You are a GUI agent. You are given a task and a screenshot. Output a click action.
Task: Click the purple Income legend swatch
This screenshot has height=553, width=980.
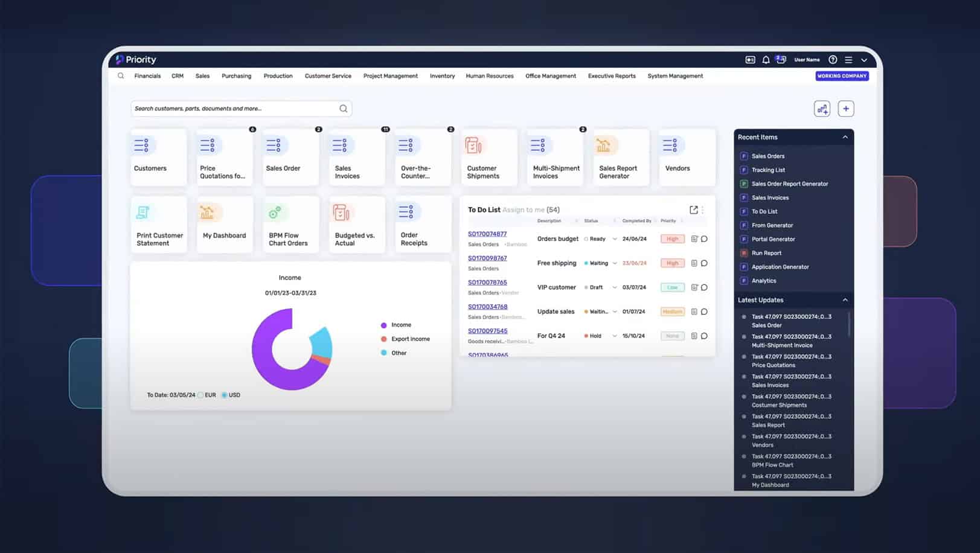point(383,325)
